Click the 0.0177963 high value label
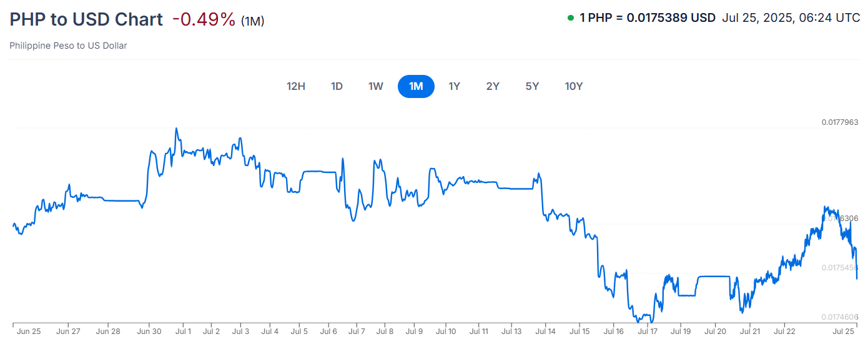This screenshot has width=868, height=339. [x=840, y=122]
